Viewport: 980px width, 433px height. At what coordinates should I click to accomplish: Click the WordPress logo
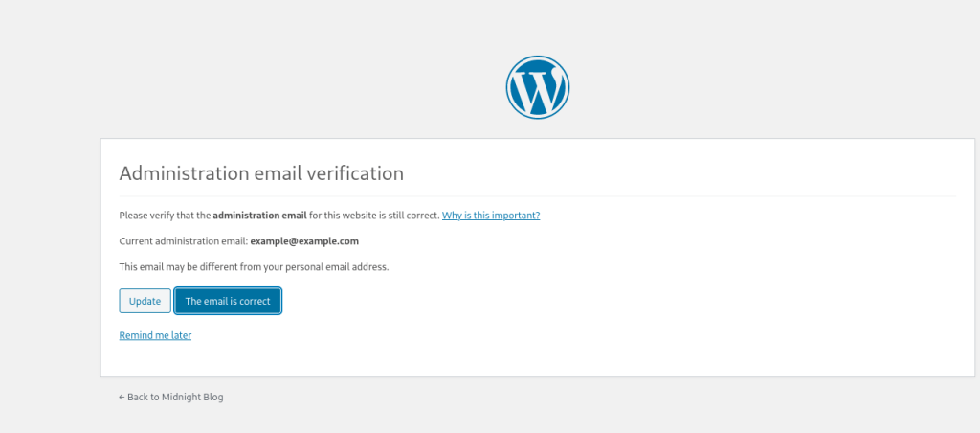pyautogui.click(x=537, y=87)
